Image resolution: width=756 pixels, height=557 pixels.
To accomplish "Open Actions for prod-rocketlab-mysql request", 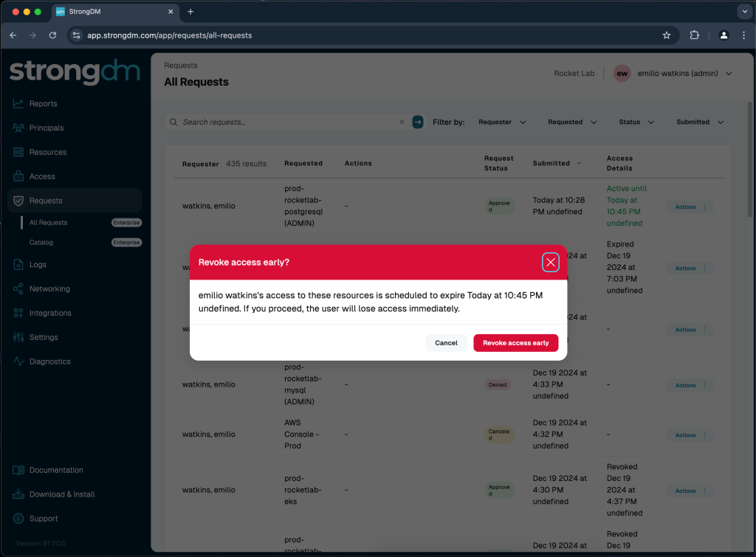I will coord(689,385).
